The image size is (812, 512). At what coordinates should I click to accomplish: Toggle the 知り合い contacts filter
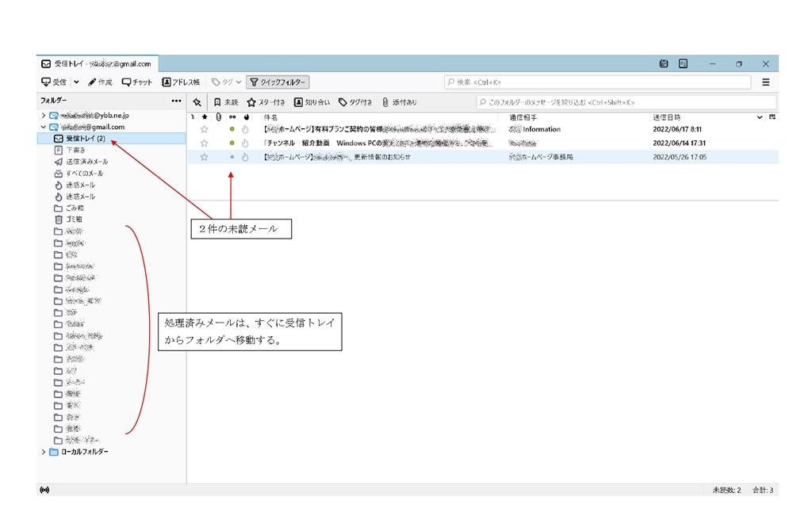pyautogui.click(x=312, y=102)
